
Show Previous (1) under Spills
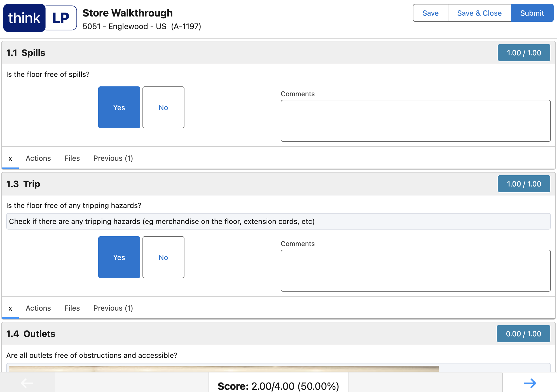(113, 158)
